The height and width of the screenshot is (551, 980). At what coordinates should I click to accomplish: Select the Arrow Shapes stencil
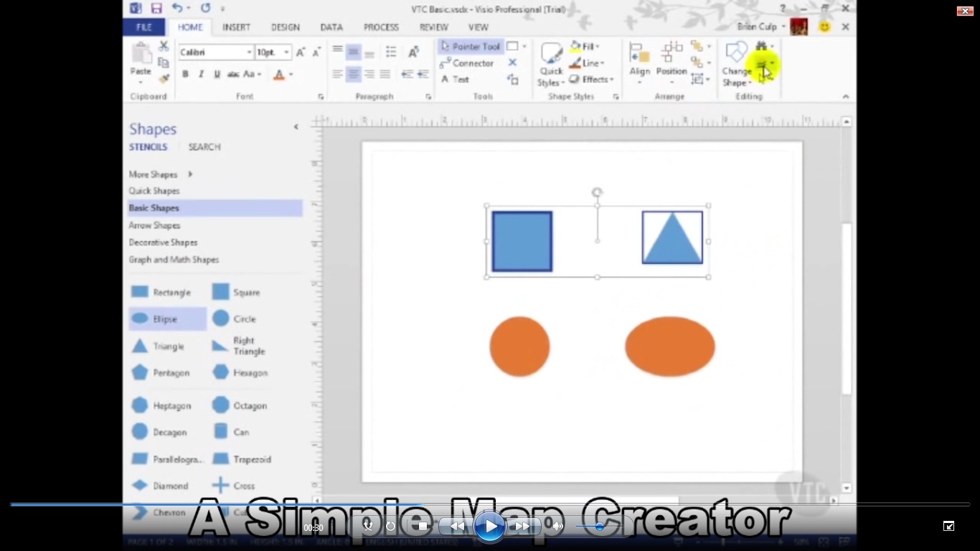coord(154,225)
